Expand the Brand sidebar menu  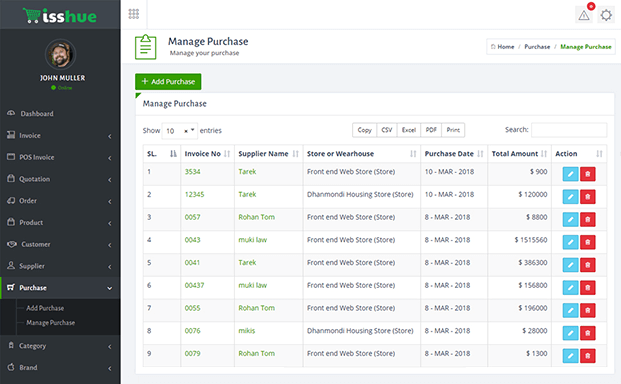tap(60, 368)
